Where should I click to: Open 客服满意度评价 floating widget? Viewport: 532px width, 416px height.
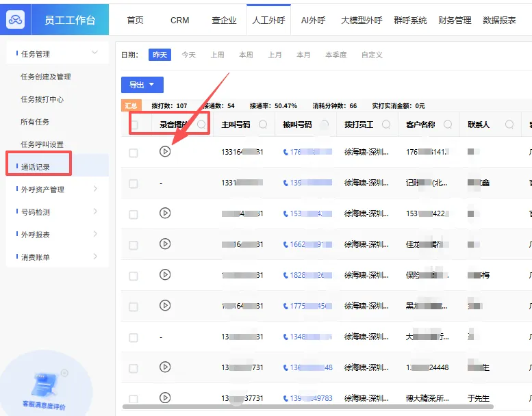45,387
